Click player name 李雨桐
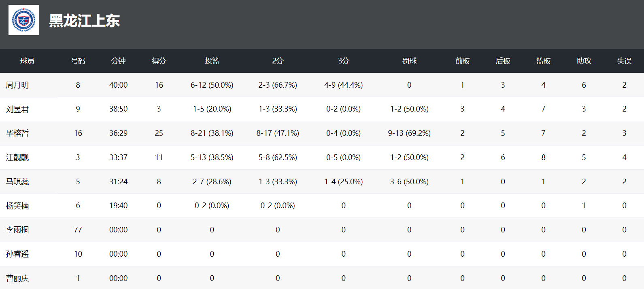Screen dimensions: 644x289 point(17,230)
